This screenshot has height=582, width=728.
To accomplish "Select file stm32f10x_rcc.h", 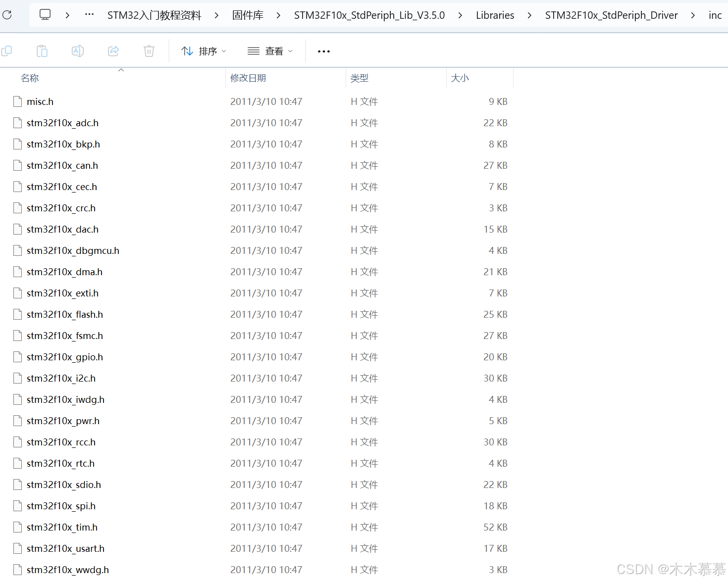I will click(x=61, y=442).
